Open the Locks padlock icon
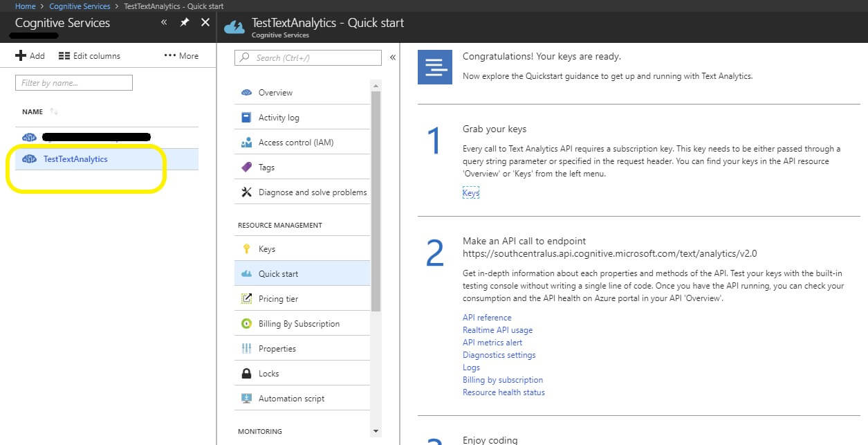The width and height of the screenshot is (868, 445). pyautogui.click(x=246, y=374)
